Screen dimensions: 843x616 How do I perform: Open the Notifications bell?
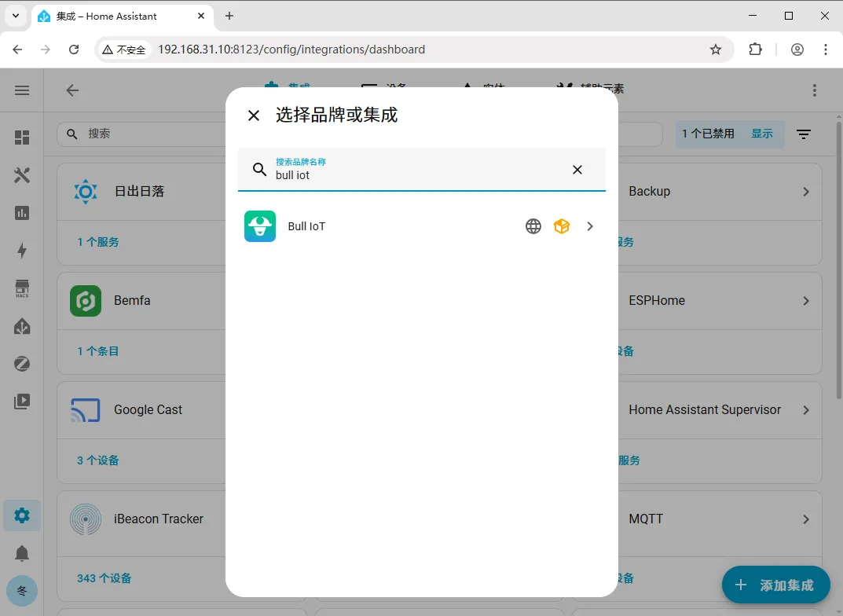(x=22, y=553)
